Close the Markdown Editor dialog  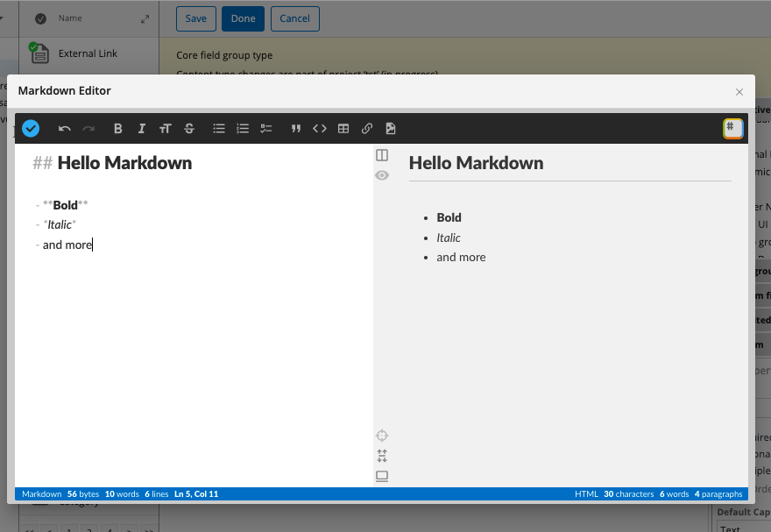(739, 91)
